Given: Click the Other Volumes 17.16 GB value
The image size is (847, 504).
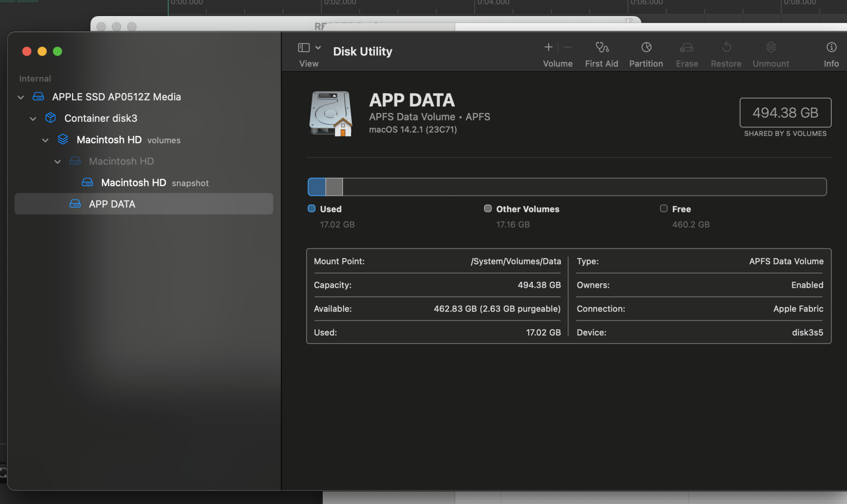Looking at the screenshot, I should (x=513, y=225).
